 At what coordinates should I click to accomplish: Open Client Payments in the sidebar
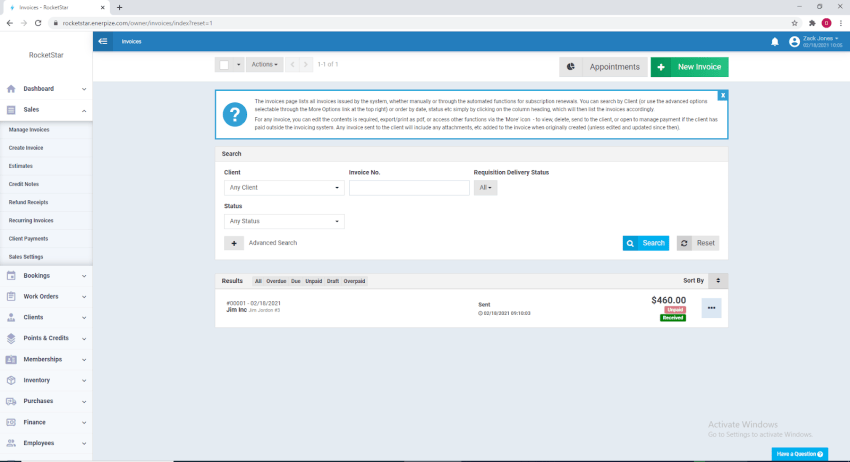tap(28, 239)
